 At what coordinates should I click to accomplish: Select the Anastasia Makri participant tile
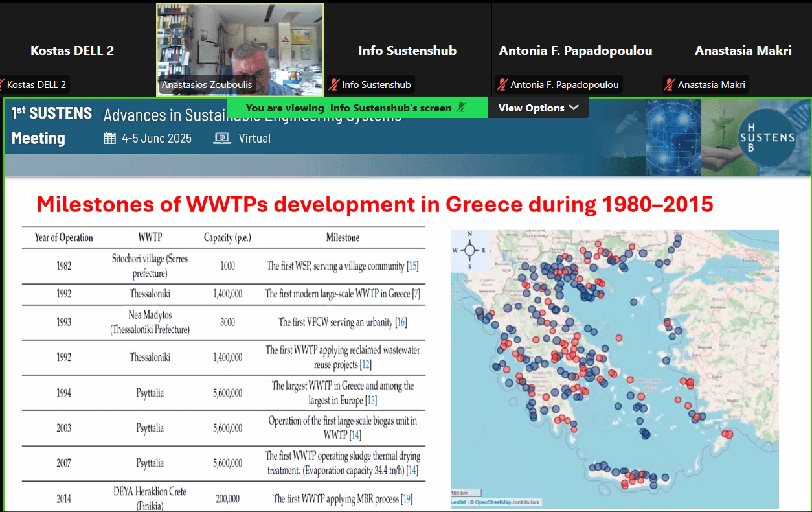tap(743, 51)
